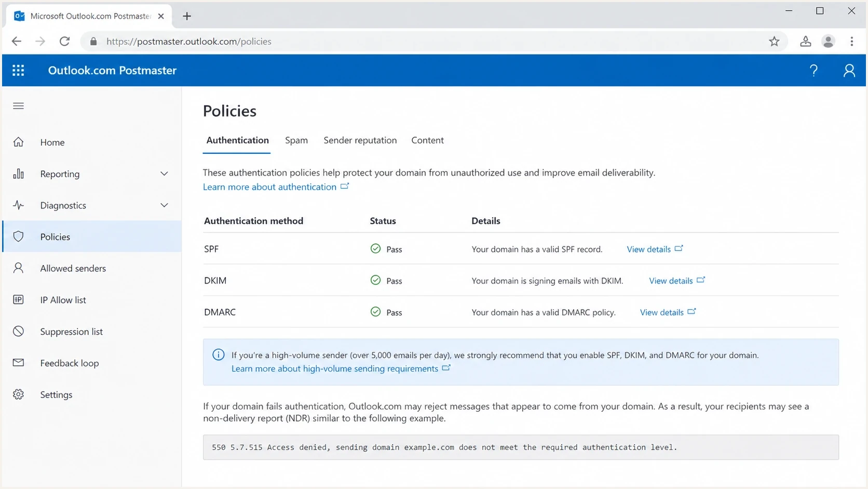868x489 pixels.
Task: Open the app launcher grid icon
Action: coord(18,70)
